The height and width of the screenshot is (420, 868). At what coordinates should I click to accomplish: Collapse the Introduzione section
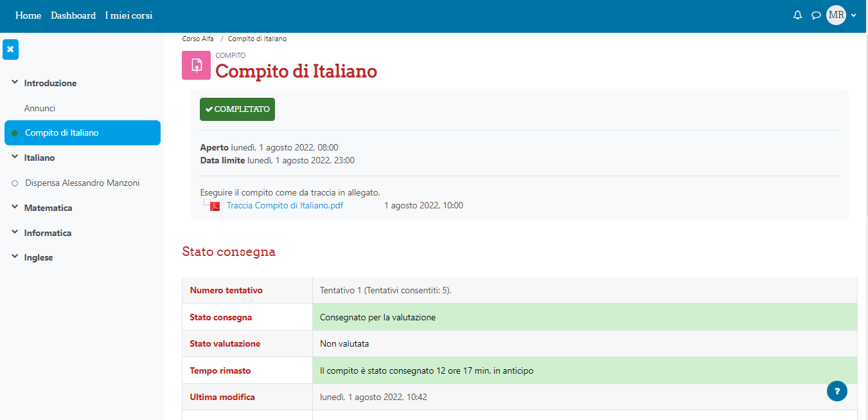[x=15, y=83]
